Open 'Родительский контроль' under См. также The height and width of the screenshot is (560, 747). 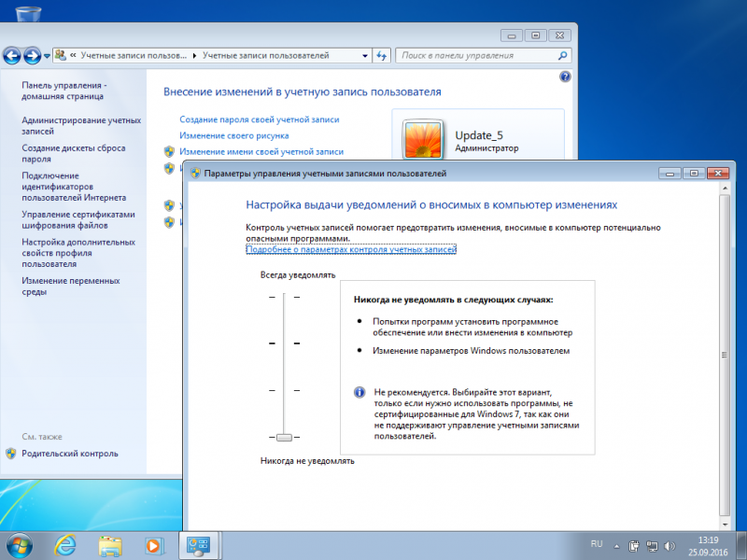click(x=69, y=454)
